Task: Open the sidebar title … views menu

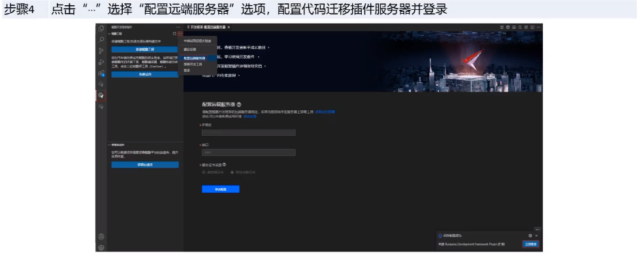Action: tap(178, 27)
